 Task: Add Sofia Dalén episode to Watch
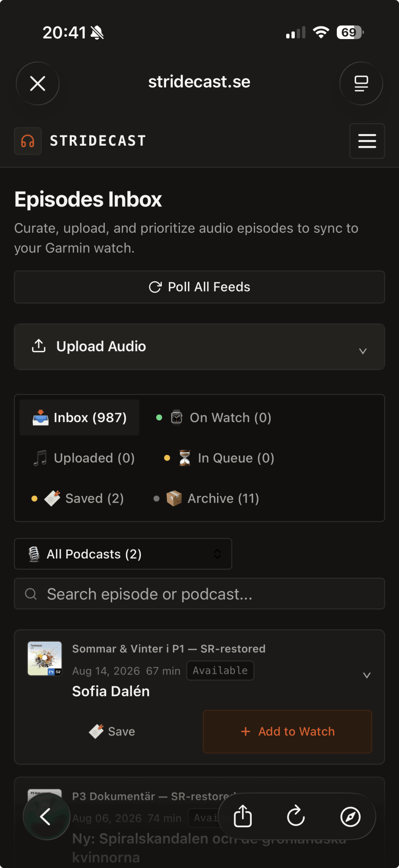pyautogui.click(x=288, y=731)
